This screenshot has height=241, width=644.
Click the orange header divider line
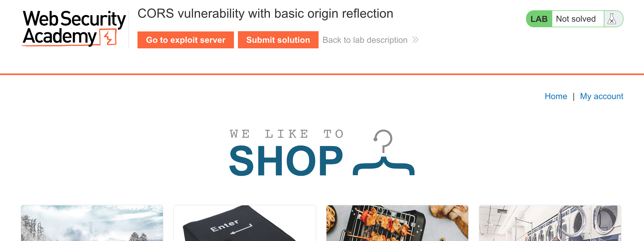point(322,74)
